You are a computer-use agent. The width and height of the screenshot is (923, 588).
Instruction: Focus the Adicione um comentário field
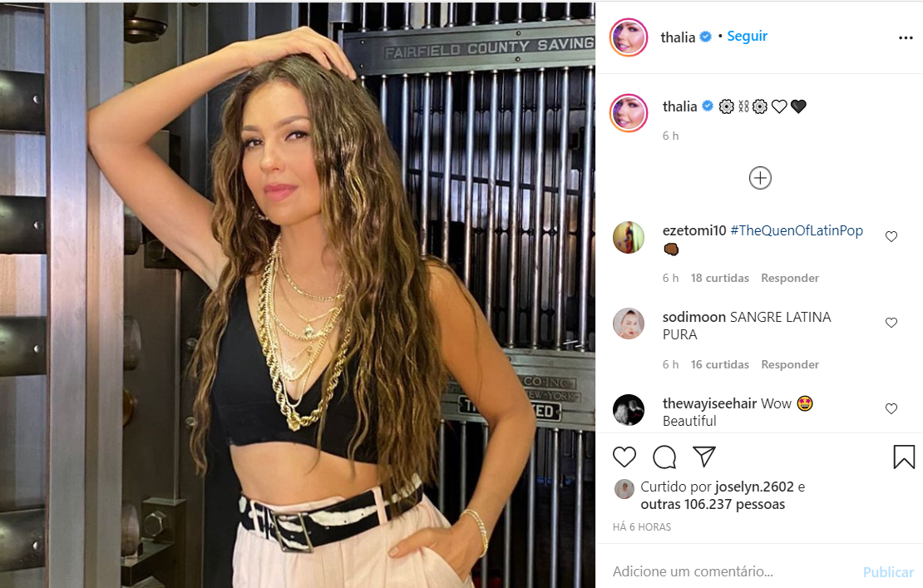tap(730, 571)
